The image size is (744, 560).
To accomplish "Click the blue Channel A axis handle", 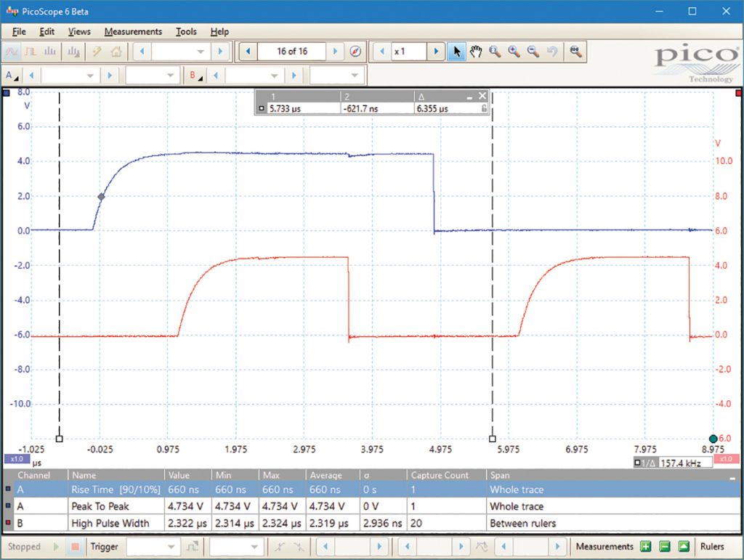I will point(6,93).
